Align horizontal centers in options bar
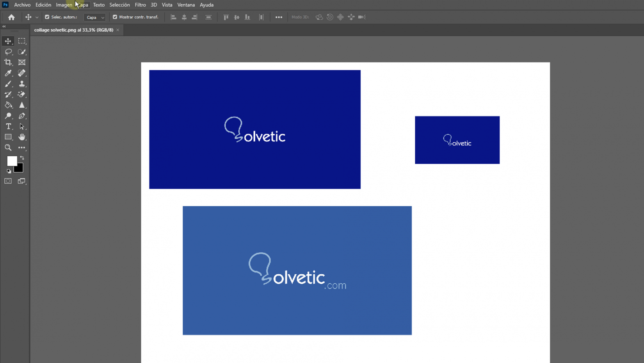The width and height of the screenshot is (644, 363). [x=184, y=17]
